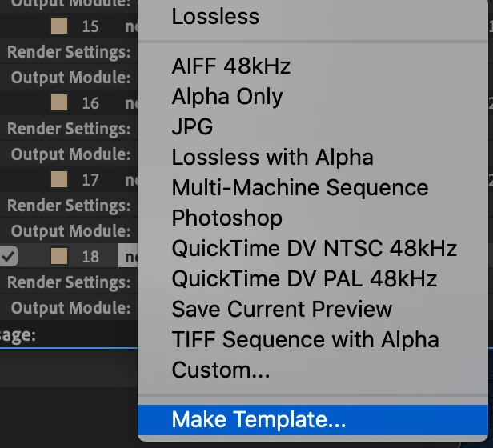Select render queue item number 17
The image size is (493, 448).
pyautogui.click(x=90, y=180)
